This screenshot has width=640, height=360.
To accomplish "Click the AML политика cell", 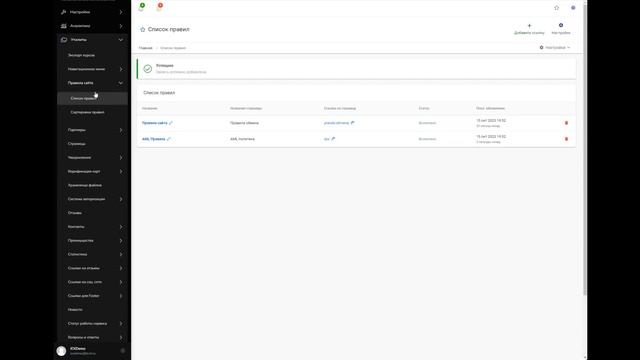I will coord(242,139).
